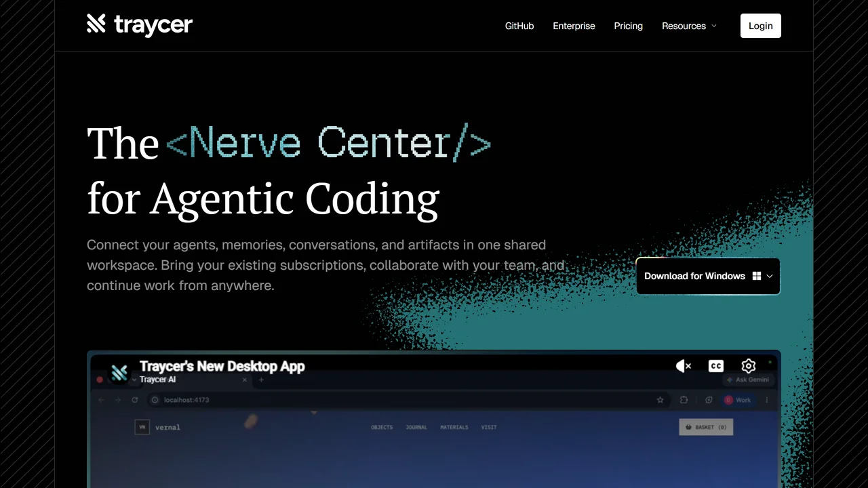
Task: Expand the download platform chevron
Action: [770, 277]
